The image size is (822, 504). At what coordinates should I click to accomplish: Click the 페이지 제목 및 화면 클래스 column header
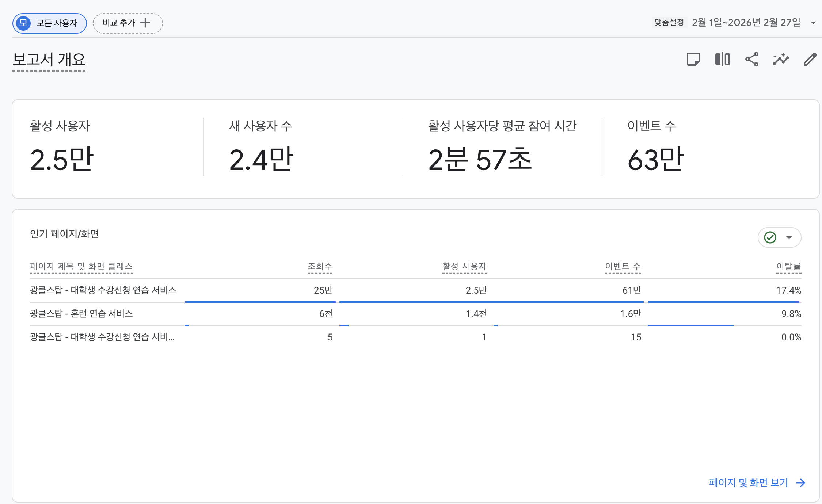[x=81, y=266]
